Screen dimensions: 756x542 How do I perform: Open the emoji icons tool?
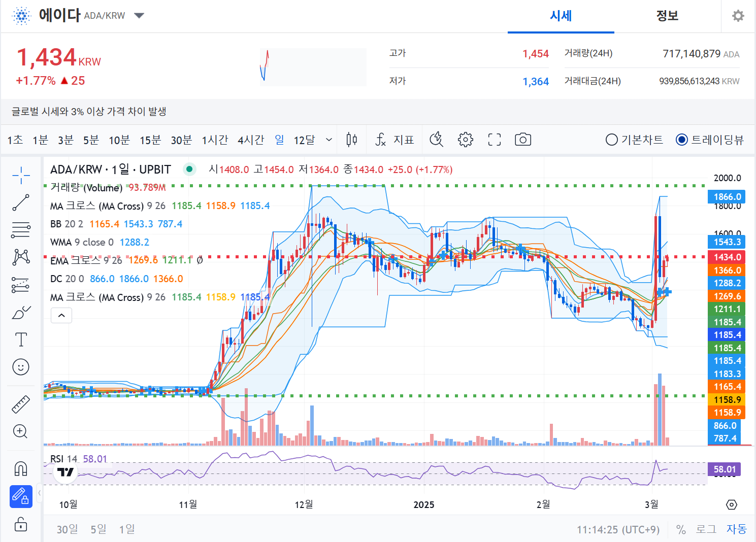[x=21, y=367]
